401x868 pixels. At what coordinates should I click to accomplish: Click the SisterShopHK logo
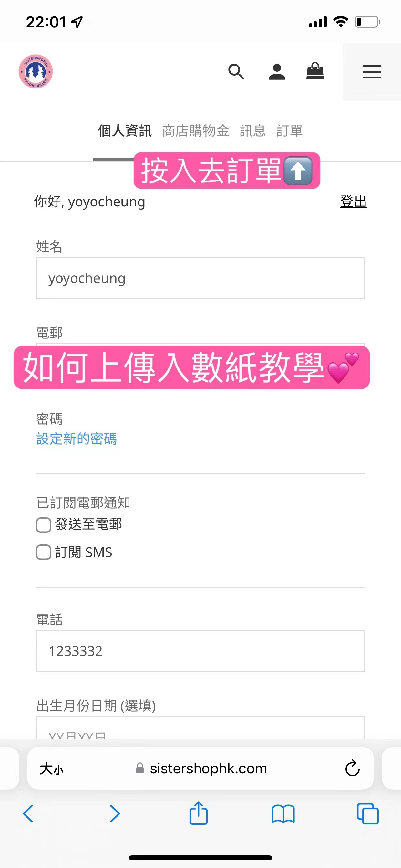(x=36, y=71)
